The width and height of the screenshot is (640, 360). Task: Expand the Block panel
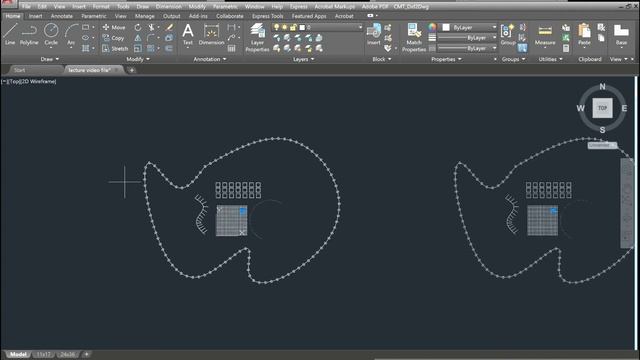[x=382, y=59]
